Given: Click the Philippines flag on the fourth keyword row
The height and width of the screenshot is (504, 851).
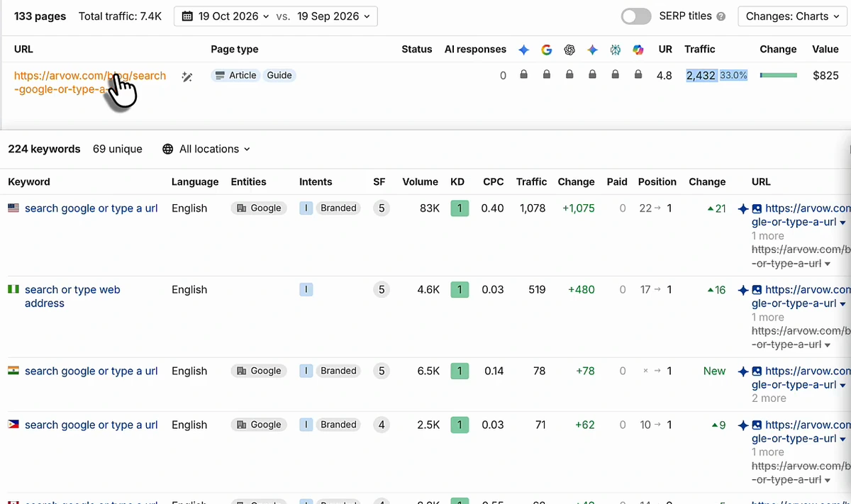Looking at the screenshot, I should click(x=13, y=425).
